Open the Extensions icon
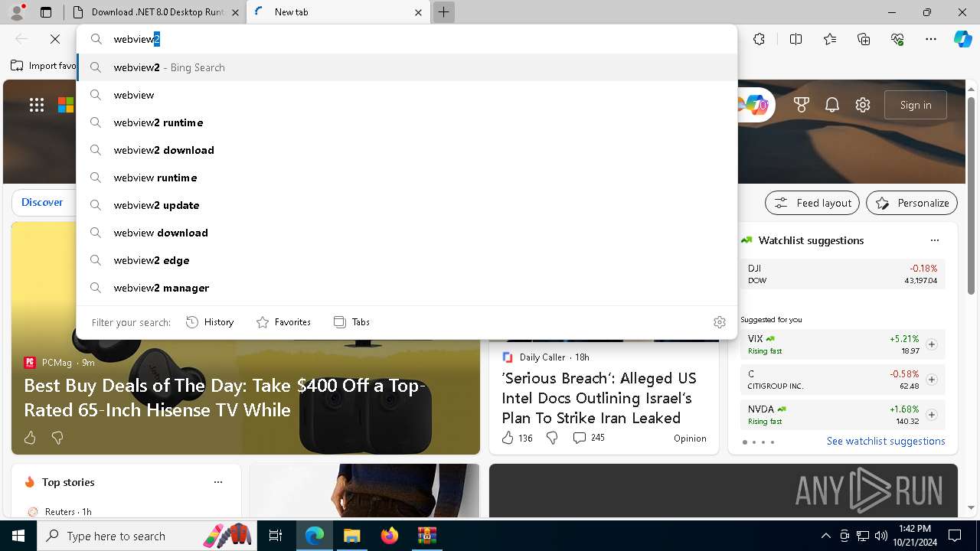980x551 pixels. [759, 39]
